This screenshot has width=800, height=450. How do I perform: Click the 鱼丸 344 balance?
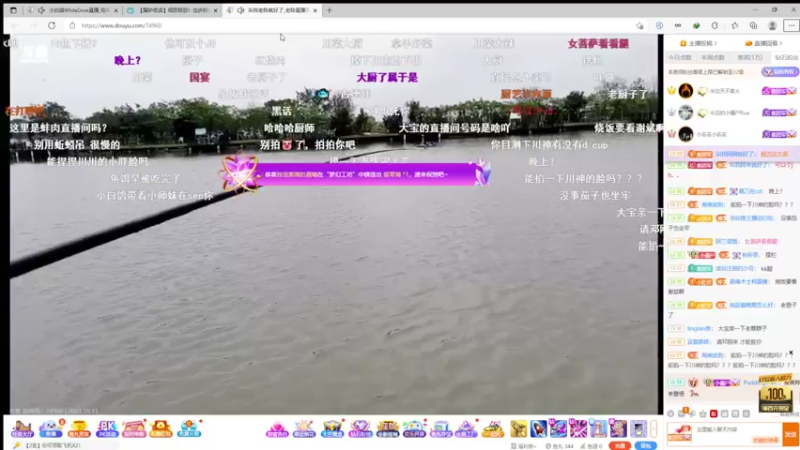pyautogui.click(x=559, y=446)
